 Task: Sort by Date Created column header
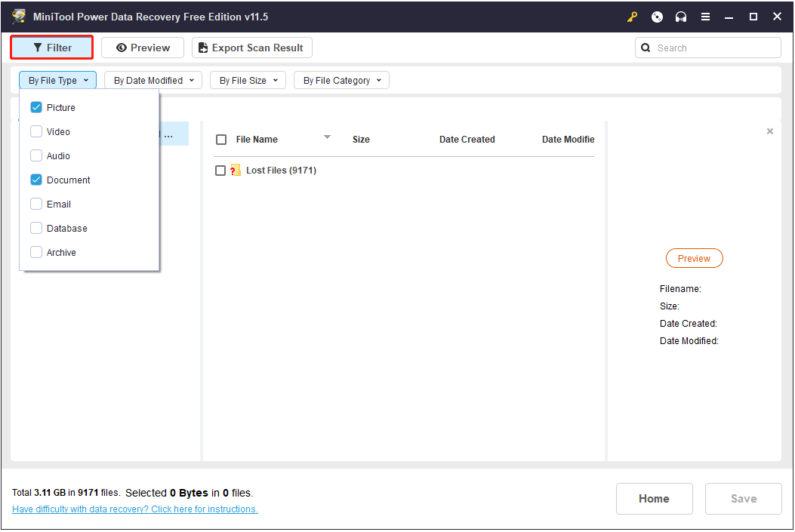467,140
